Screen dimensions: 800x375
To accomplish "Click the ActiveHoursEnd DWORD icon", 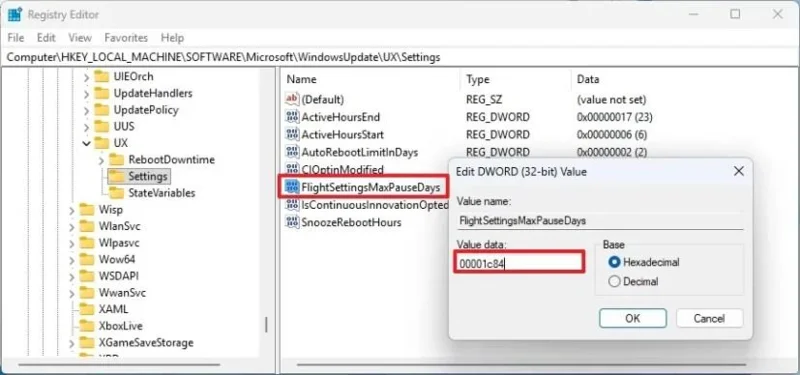I will (292, 117).
